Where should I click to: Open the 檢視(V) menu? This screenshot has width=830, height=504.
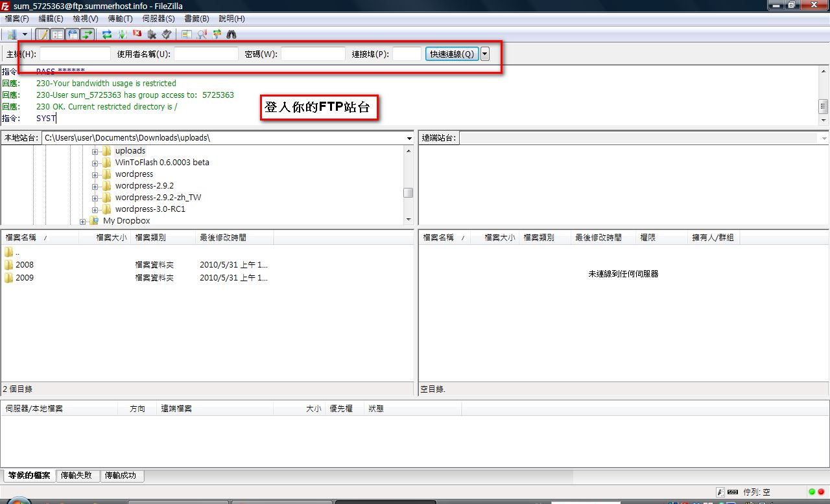click(86, 19)
